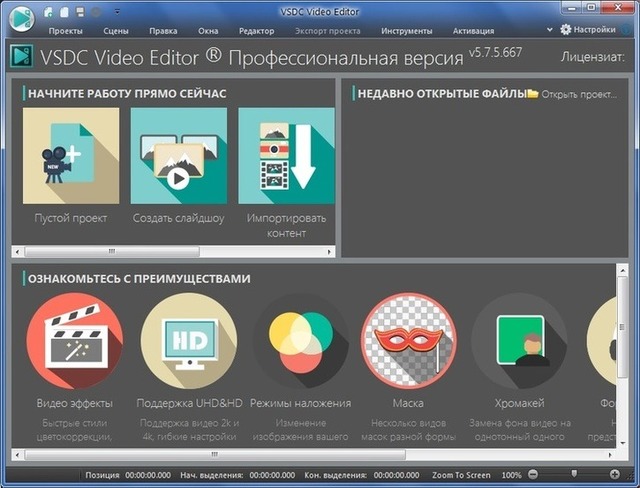
Task: Switch to the Инструменты tab
Action: click(407, 31)
